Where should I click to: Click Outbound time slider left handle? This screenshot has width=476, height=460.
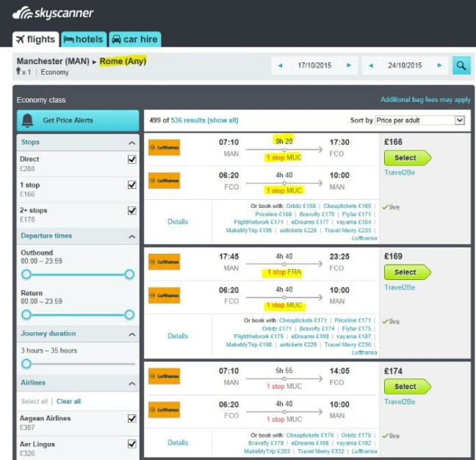(x=26, y=275)
